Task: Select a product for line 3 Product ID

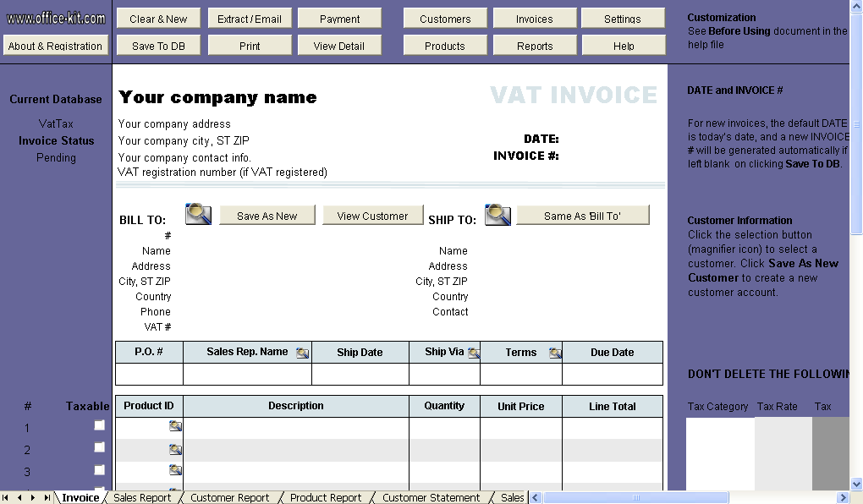Action: point(175,469)
